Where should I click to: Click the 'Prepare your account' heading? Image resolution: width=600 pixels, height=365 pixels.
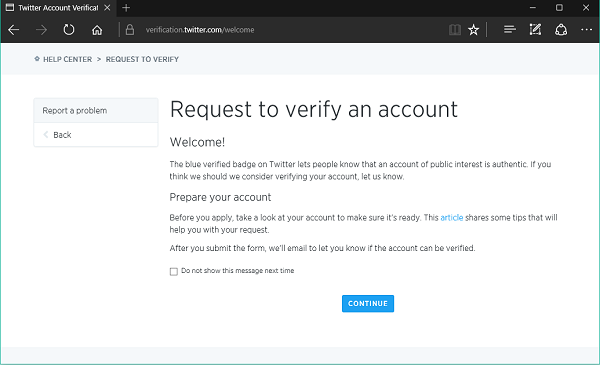(x=220, y=197)
